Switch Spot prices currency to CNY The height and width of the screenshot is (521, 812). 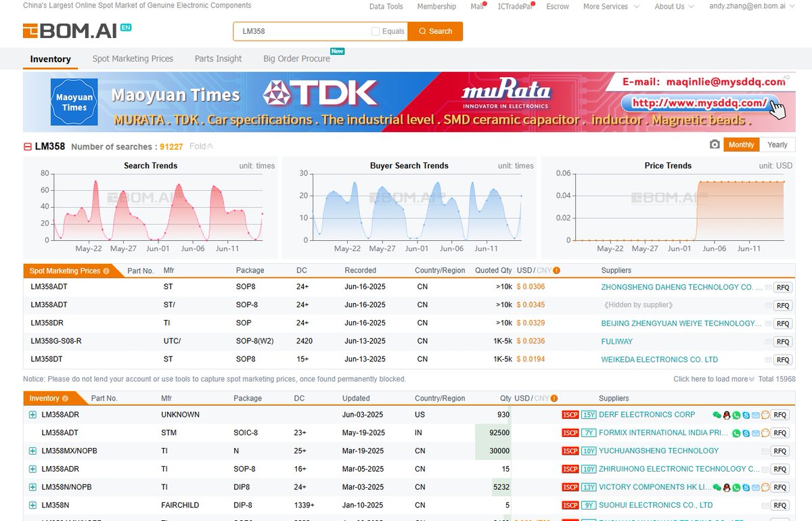[544, 271]
